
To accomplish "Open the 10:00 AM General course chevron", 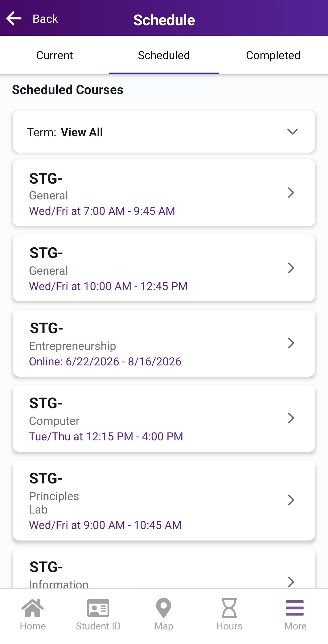I will pyautogui.click(x=291, y=268).
